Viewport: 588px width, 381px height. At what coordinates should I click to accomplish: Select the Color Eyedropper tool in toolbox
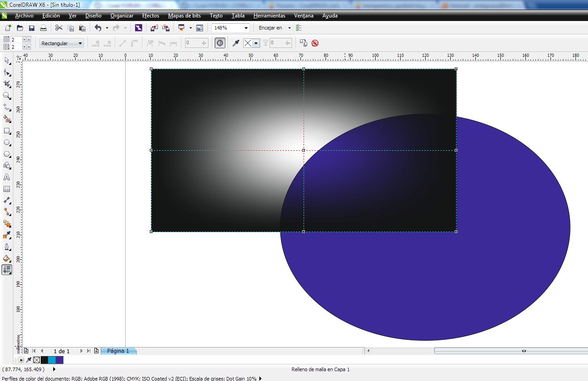pos(7,235)
